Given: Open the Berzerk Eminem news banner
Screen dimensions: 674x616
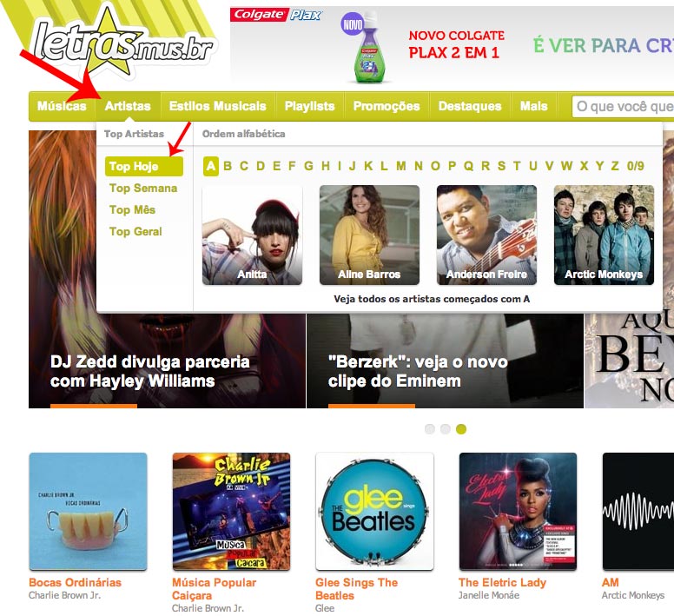Looking at the screenshot, I should (x=445, y=361).
